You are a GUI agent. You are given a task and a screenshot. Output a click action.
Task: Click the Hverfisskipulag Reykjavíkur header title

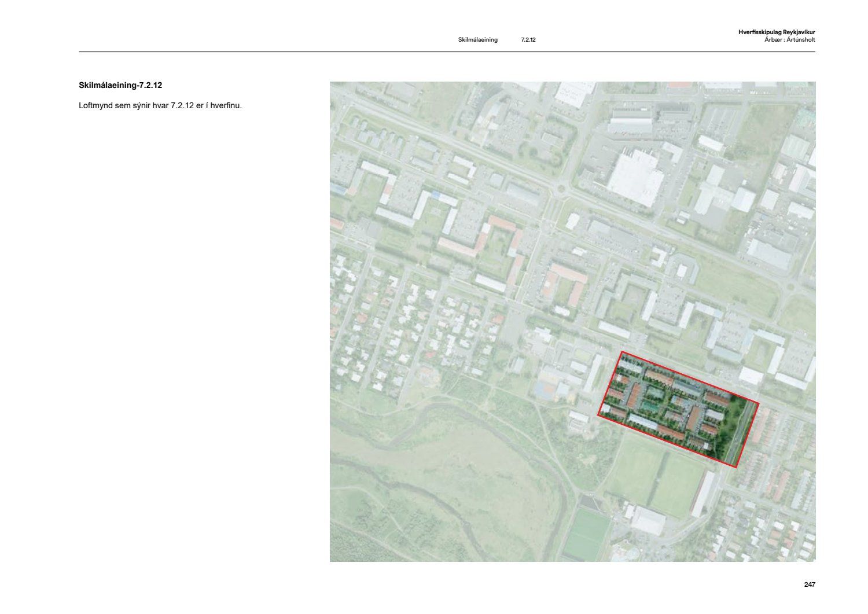(777, 32)
